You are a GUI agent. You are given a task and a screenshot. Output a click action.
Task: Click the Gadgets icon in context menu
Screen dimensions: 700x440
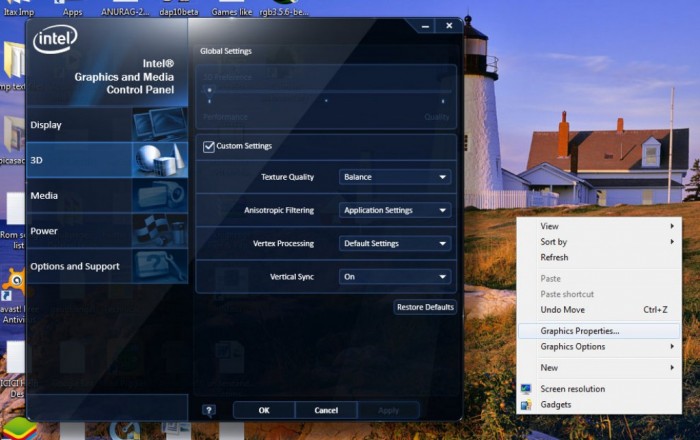pyautogui.click(x=526, y=405)
